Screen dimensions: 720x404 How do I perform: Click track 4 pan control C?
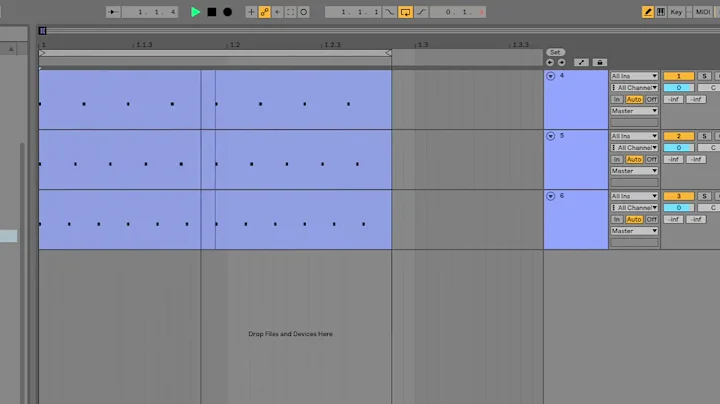coord(709,88)
